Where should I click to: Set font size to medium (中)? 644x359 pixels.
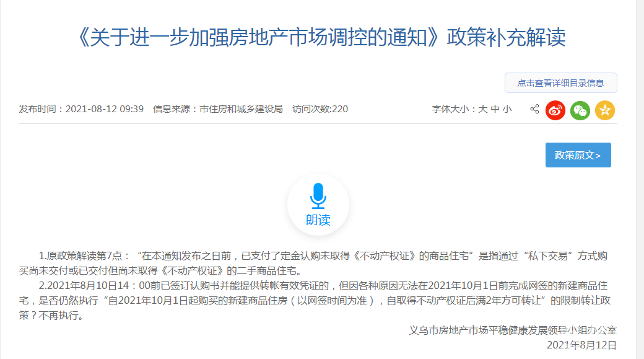[495, 109]
